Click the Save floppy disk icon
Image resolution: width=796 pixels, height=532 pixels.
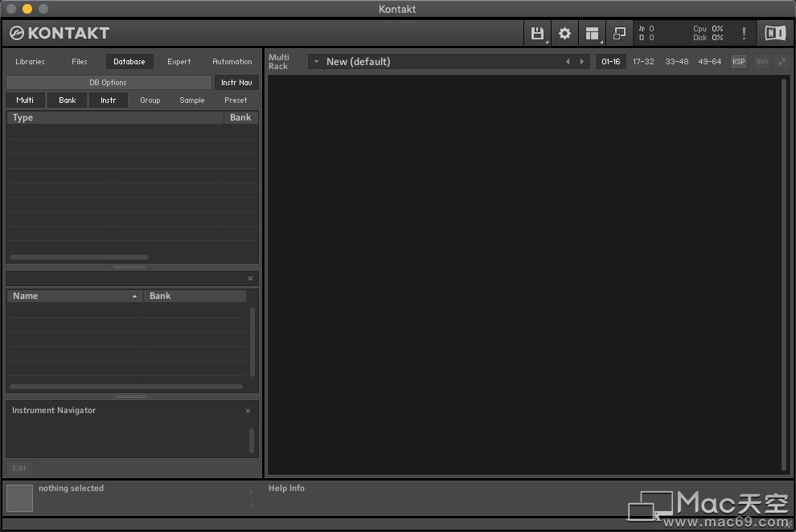[x=538, y=33]
